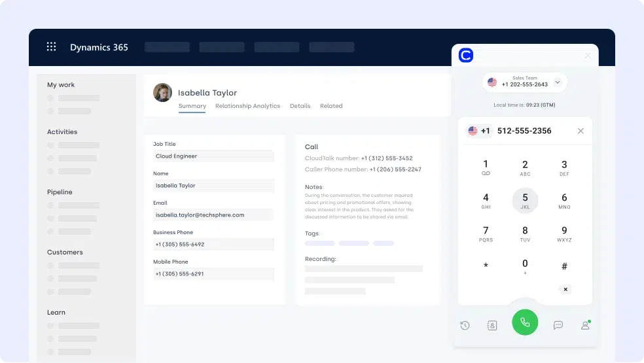Image resolution: width=644 pixels, height=363 pixels.
Task: Open the Related tab
Action: pos(331,106)
